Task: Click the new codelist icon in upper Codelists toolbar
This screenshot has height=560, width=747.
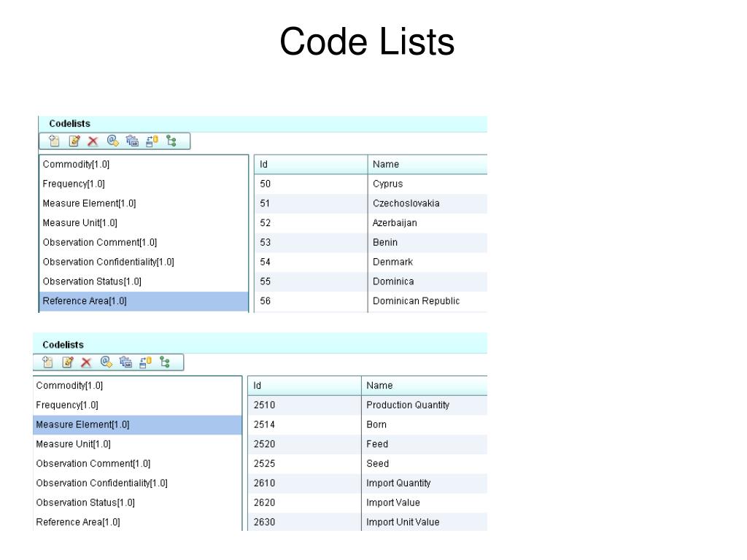Action: [54, 141]
